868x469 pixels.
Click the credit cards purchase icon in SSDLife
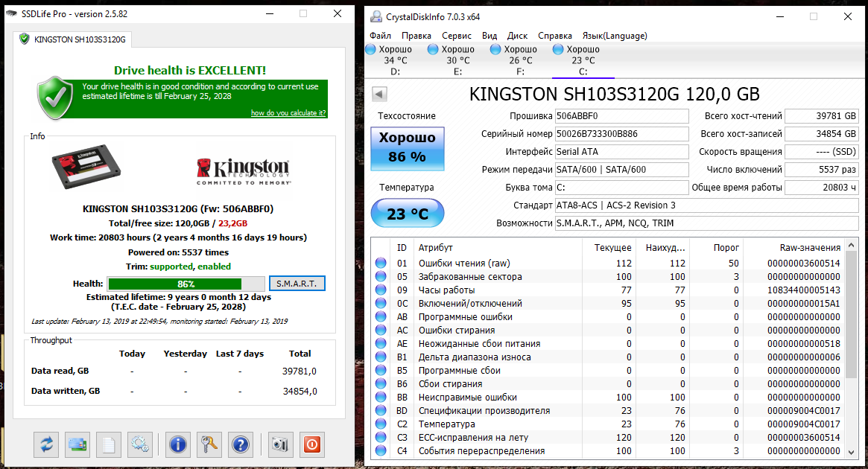coord(77,444)
